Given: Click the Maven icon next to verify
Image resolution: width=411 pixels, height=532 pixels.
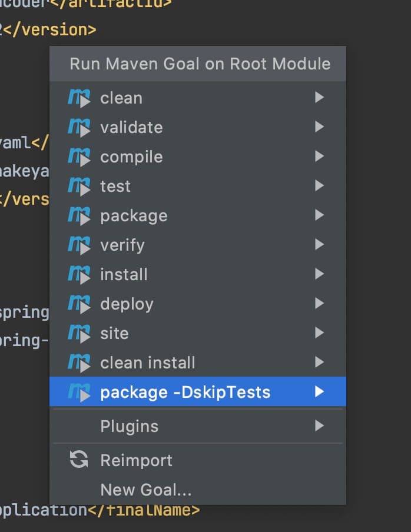Looking at the screenshot, I should (x=79, y=245).
